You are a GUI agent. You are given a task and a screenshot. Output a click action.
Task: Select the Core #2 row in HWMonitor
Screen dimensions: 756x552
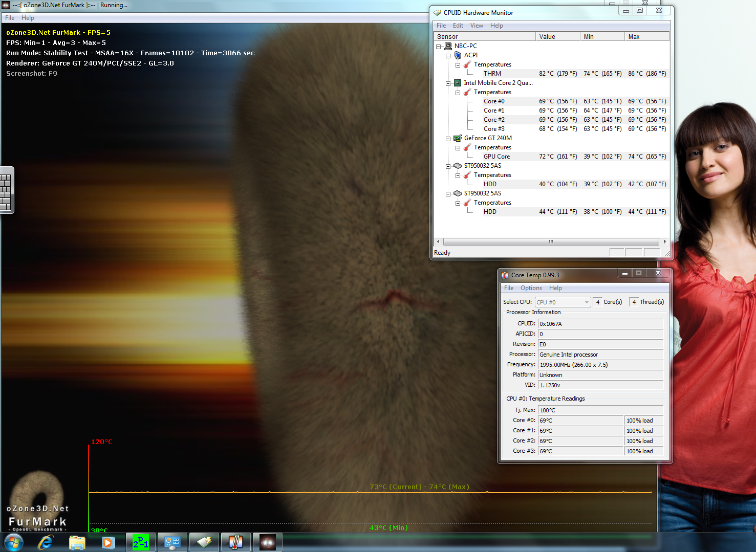pyautogui.click(x=575, y=120)
